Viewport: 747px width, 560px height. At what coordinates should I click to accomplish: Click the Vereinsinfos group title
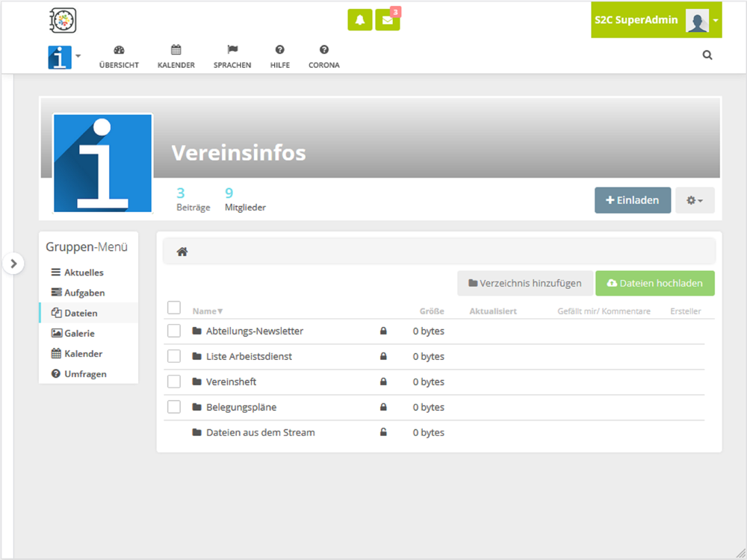coord(238,153)
